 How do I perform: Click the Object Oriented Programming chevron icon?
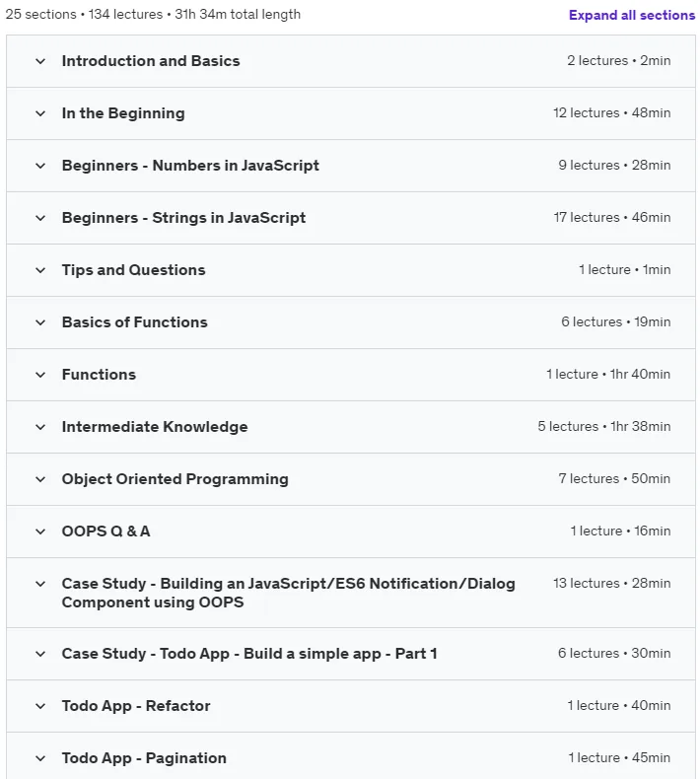tap(40, 479)
